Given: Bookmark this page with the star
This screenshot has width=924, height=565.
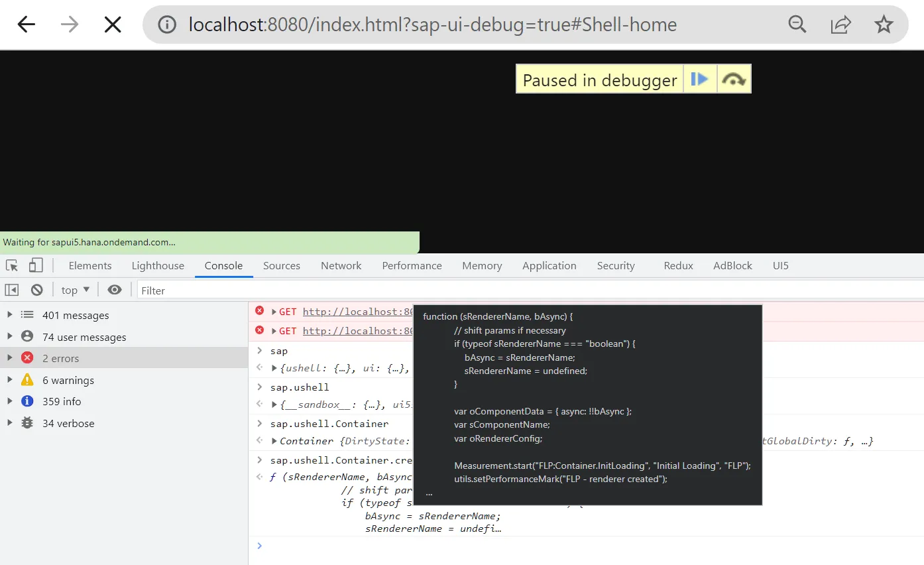Looking at the screenshot, I should pos(884,25).
